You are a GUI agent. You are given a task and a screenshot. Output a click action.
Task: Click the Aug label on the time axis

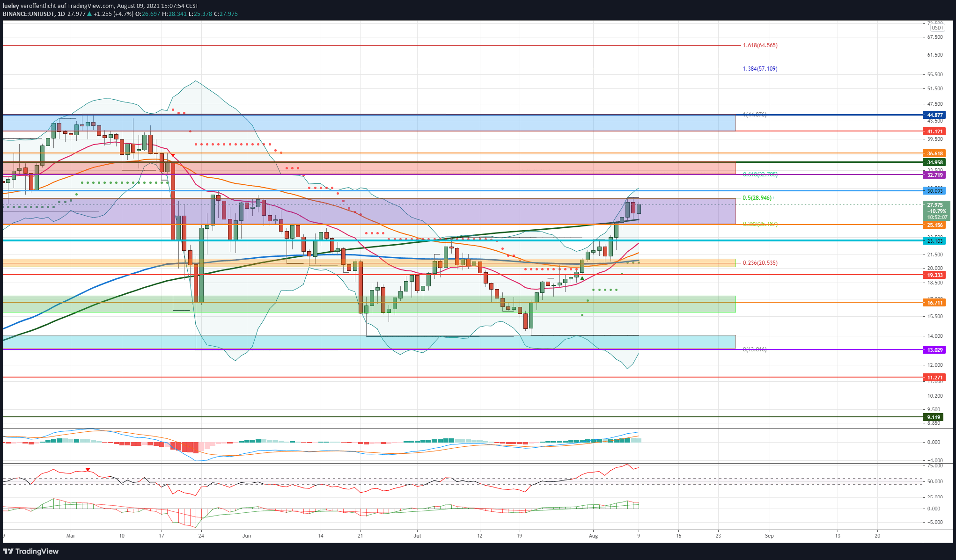click(593, 536)
